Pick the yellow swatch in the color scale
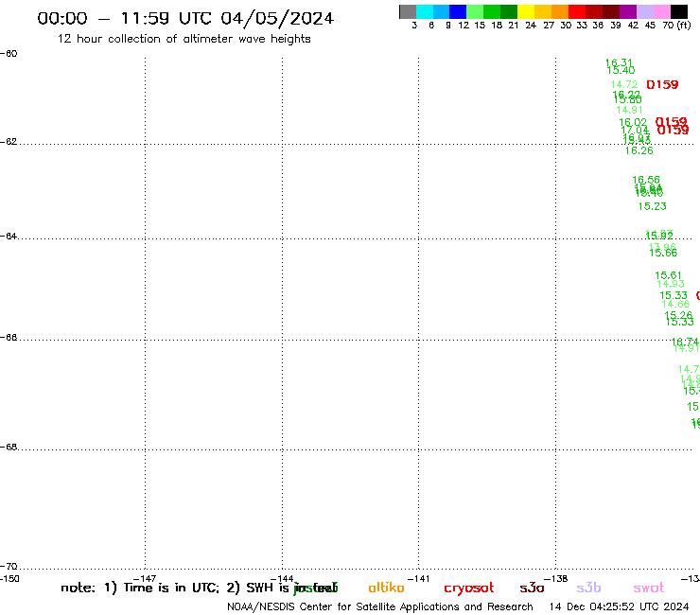Screen dimensions: 700x615 point(526,11)
